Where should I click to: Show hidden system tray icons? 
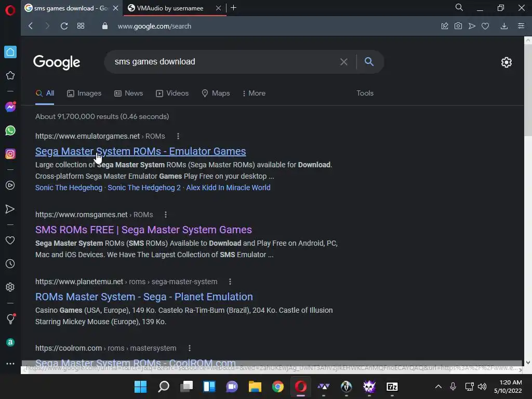tap(438, 387)
